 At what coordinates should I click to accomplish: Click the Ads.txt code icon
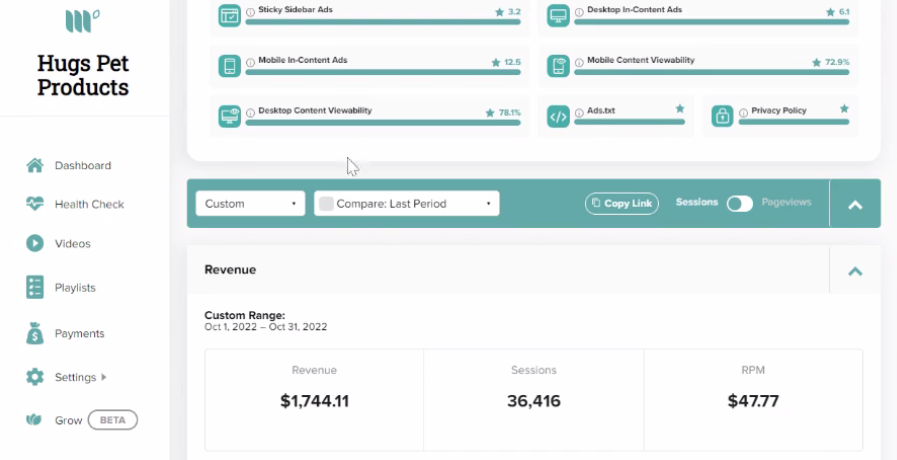(x=558, y=116)
